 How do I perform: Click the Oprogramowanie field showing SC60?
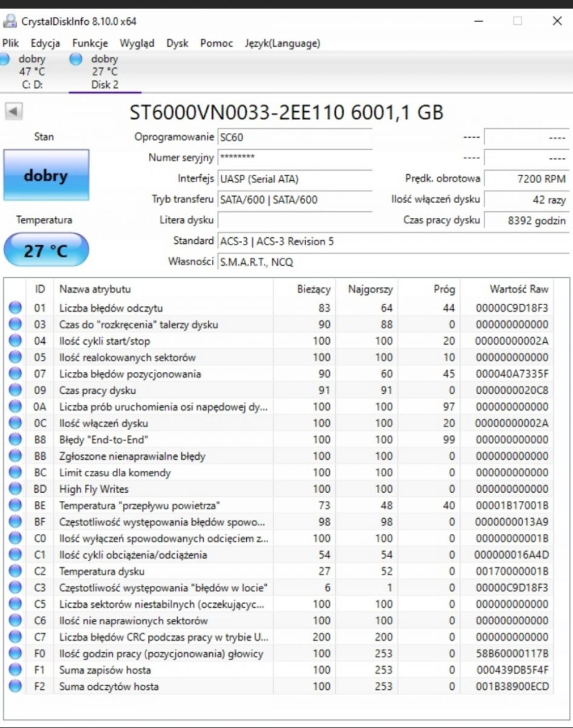294,137
